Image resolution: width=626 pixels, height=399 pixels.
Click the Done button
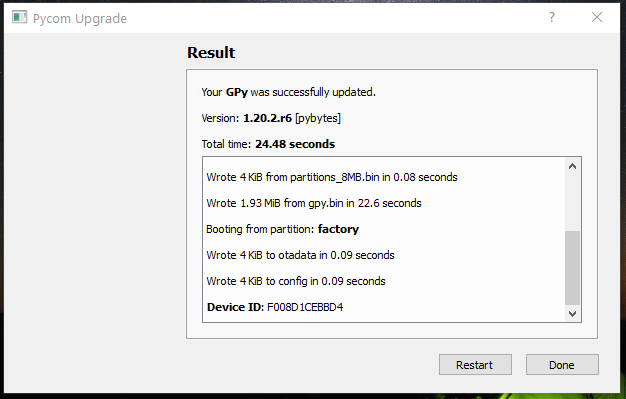tap(562, 364)
